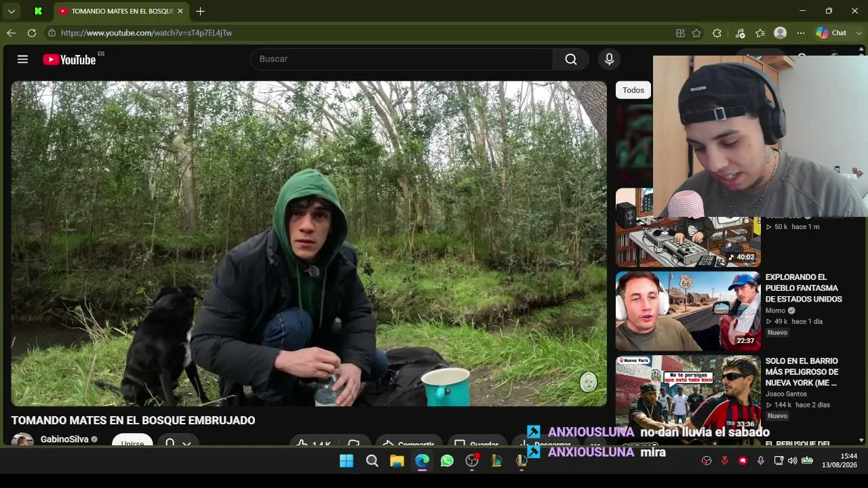This screenshot has width=868, height=488.
Task: Open the media control music icon
Action: [740, 33]
